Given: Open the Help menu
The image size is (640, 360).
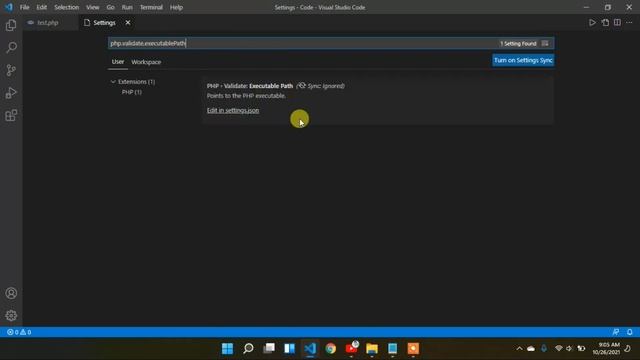Looking at the screenshot, I should (176, 7).
